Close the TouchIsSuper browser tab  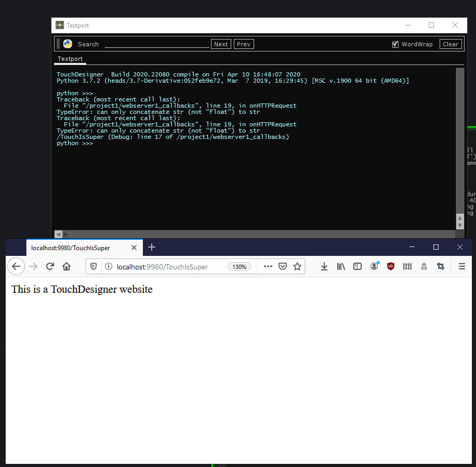pyautogui.click(x=134, y=248)
